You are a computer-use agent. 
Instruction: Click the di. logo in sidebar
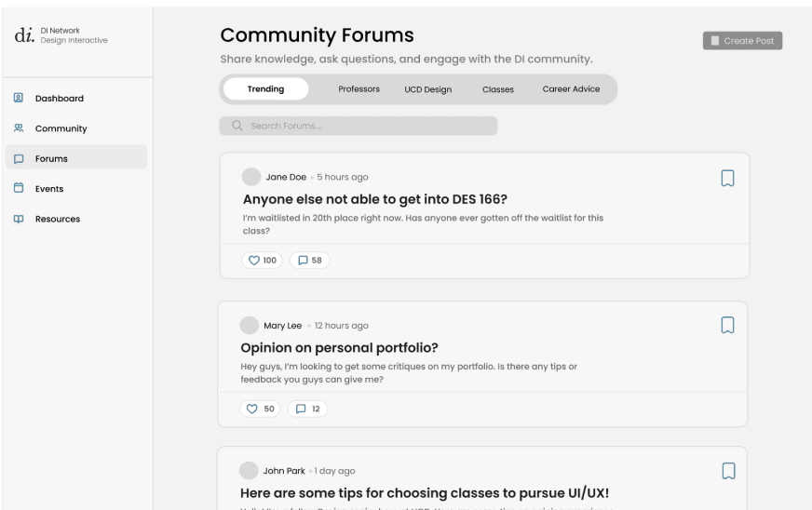(x=24, y=35)
